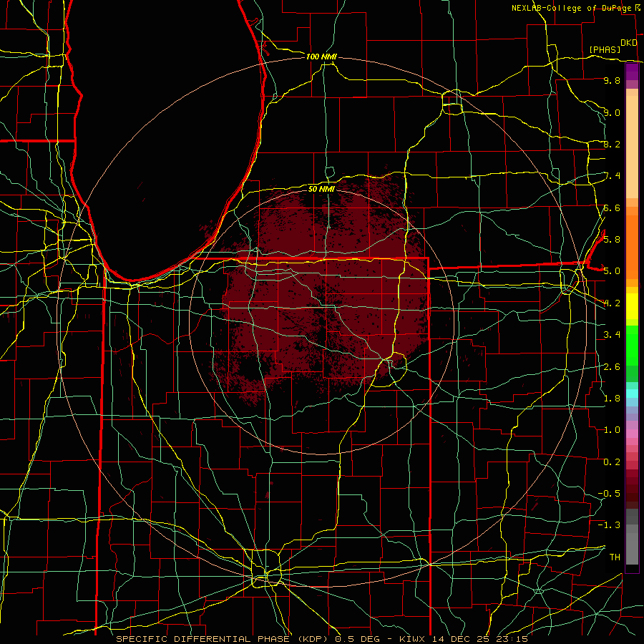Click the 50 NMI range ring label

321,189
